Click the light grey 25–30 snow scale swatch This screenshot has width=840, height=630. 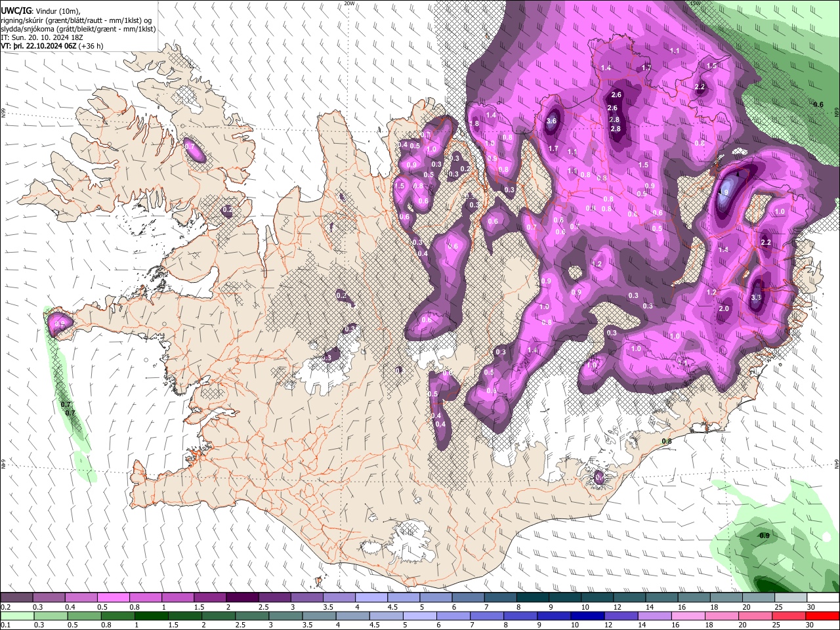pos(790,598)
